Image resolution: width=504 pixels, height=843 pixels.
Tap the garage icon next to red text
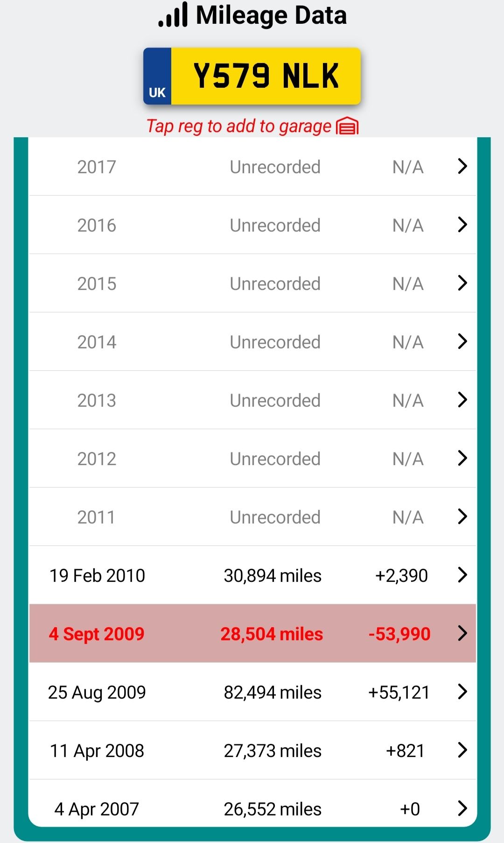click(x=347, y=126)
